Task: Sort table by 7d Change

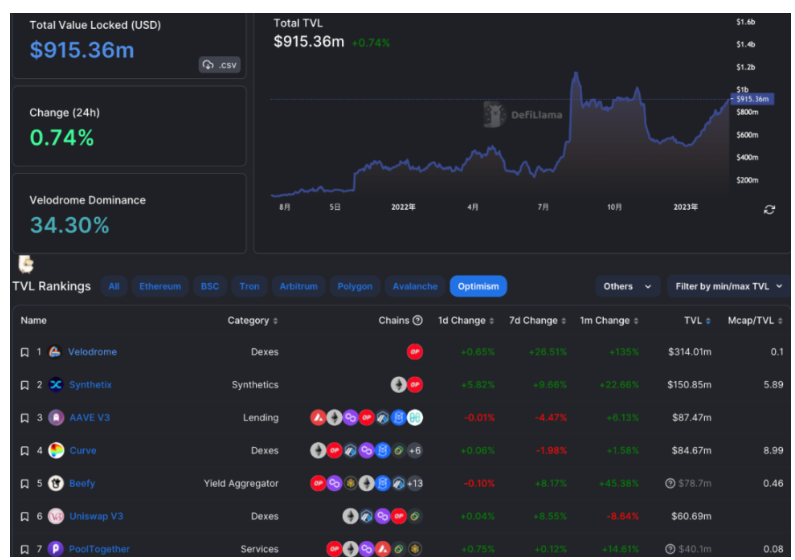Action: [x=537, y=321]
